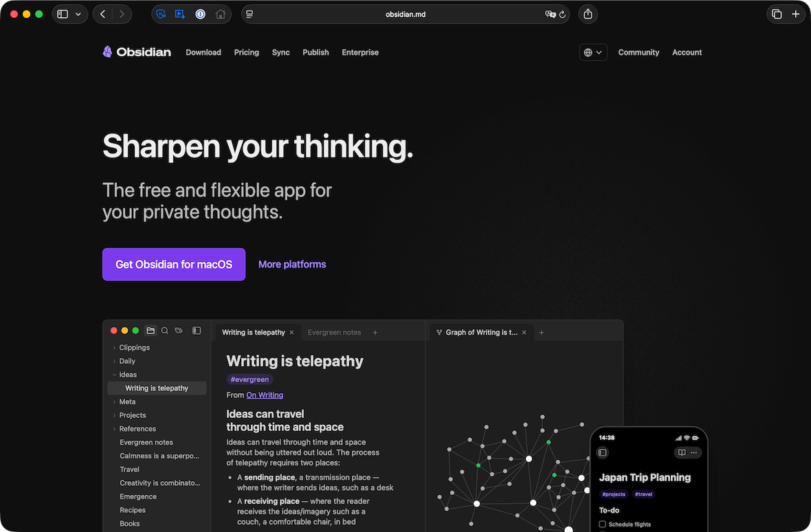This screenshot has width=811, height=532.
Task: Toggle the Obsidian app sidebar panel icon
Action: point(197,331)
